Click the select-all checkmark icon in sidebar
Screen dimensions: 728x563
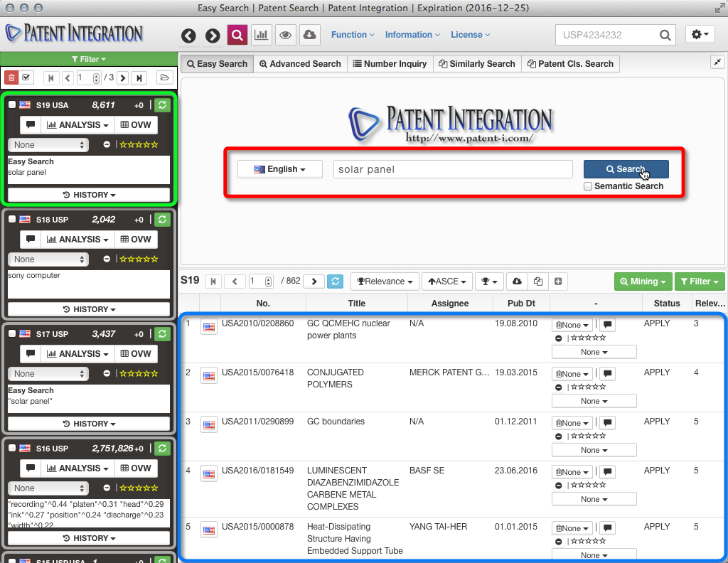coord(26,77)
